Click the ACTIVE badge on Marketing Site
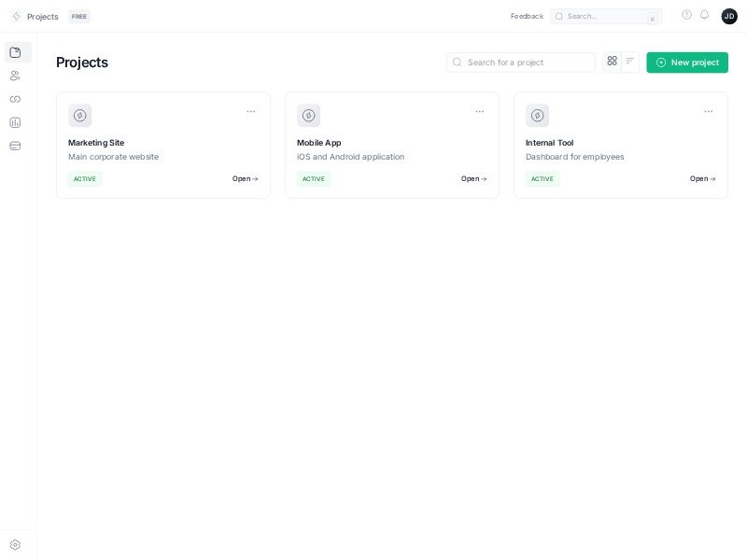This screenshot has height=560, width=747. (x=85, y=178)
